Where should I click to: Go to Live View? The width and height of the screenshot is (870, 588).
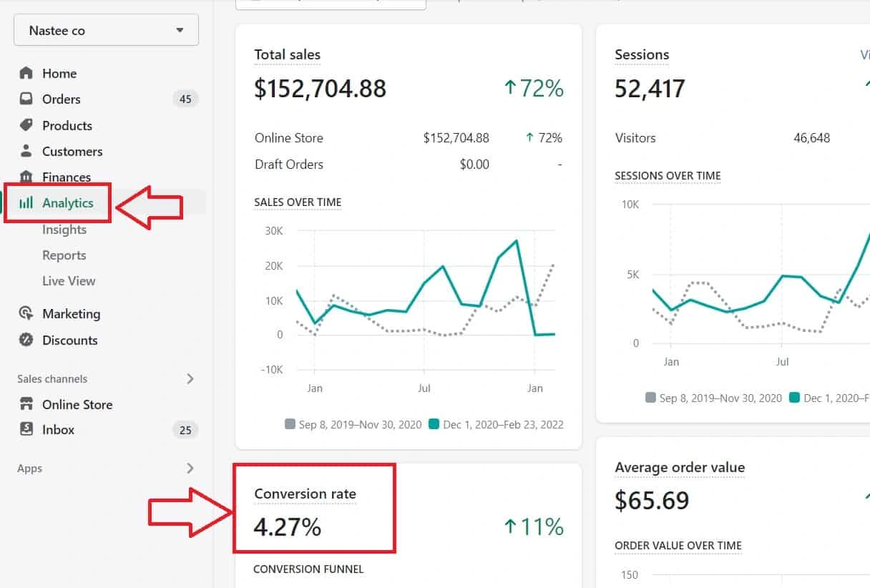click(69, 281)
